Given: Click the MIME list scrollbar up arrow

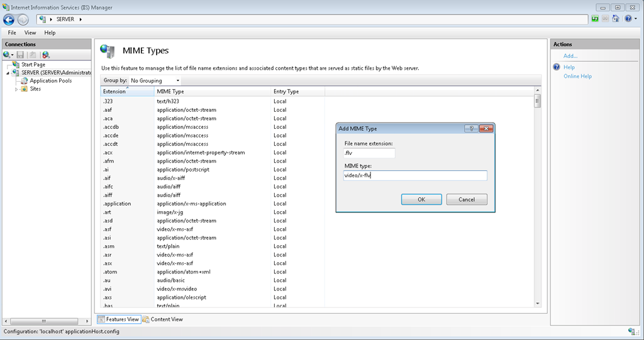Looking at the screenshot, I should [x=538, y=90].
